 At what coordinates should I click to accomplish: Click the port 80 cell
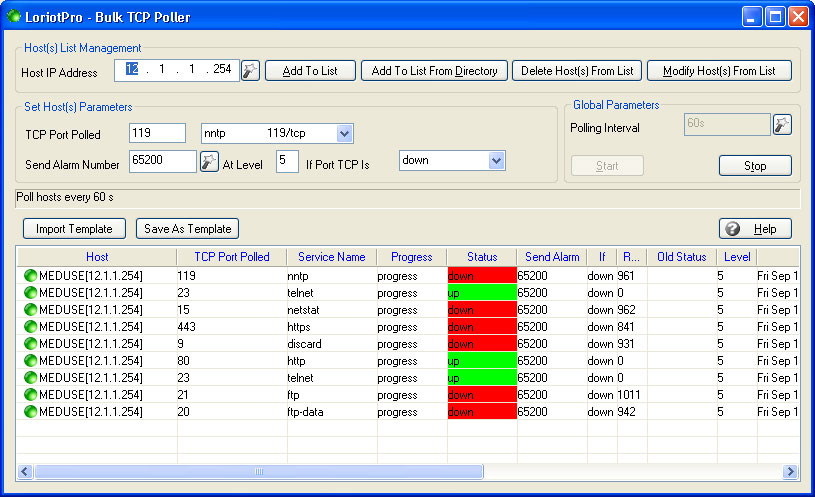click(232, 361)
